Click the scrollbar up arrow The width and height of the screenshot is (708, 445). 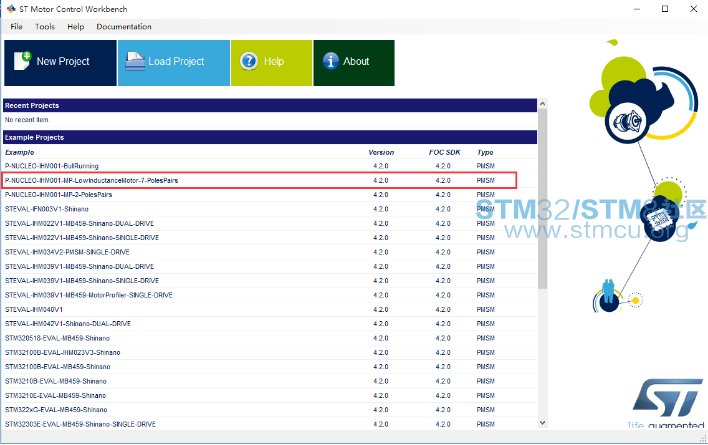point(543,104)
